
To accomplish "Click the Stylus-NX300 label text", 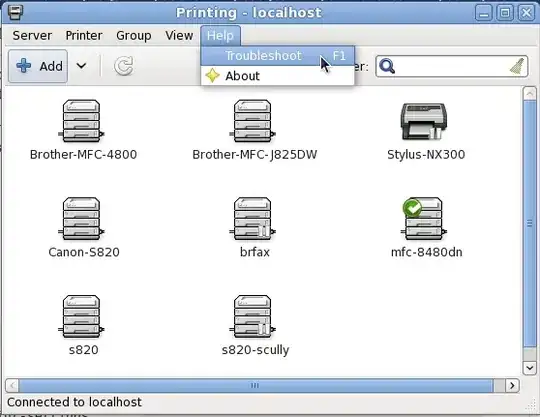I will pos(426,155).
